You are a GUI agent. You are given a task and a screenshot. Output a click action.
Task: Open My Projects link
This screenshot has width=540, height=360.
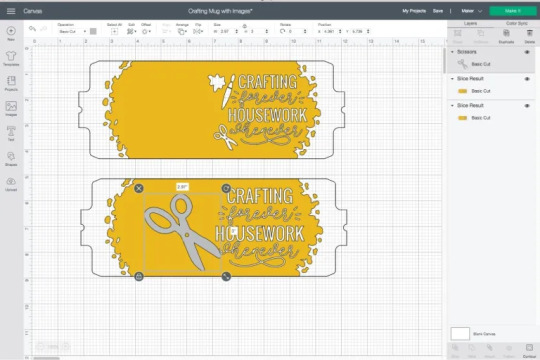(x=414, y=11)
